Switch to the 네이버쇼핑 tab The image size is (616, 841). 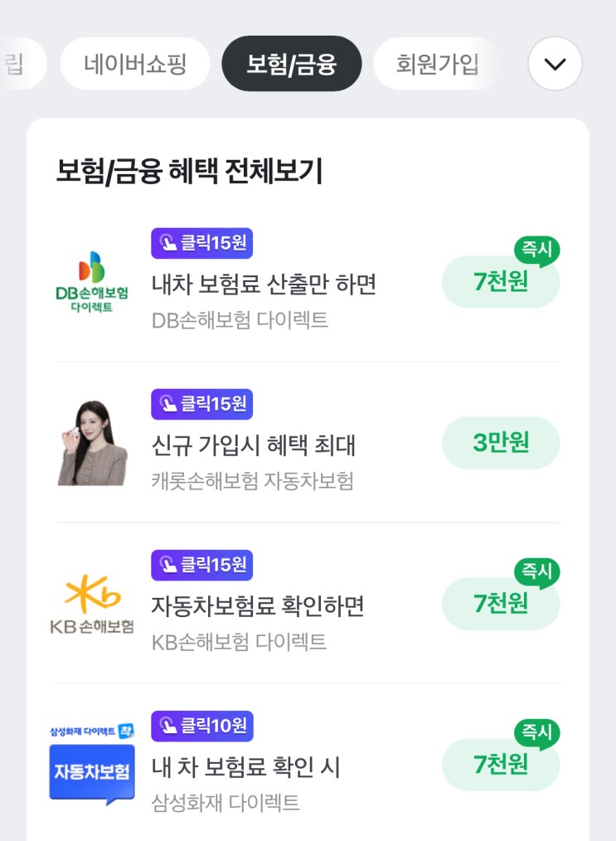135,63
